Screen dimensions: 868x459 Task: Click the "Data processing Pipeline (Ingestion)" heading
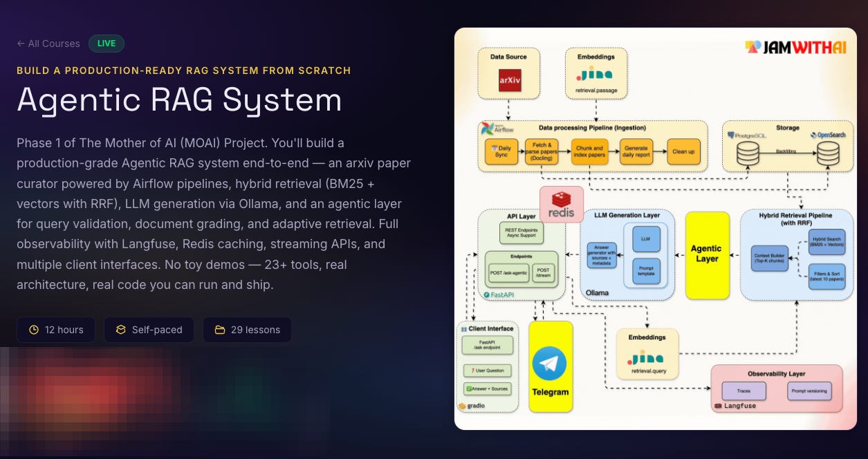592,128
